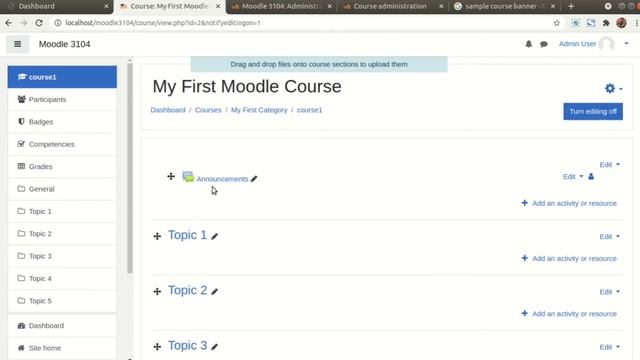This screenshot has height=360, width=640.
Task: Follow the My First Category breadcrumb link
Action: point(259,110)
